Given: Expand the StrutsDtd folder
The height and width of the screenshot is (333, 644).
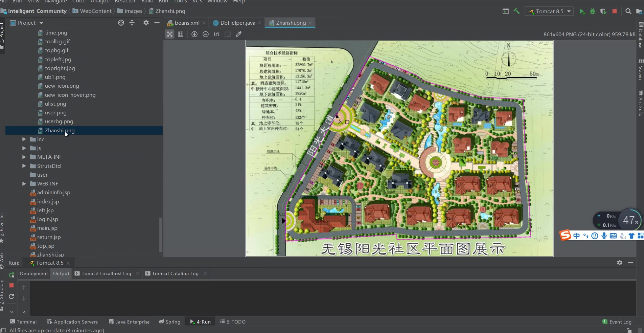Looking at the screenshot, I should click(24, 166).
